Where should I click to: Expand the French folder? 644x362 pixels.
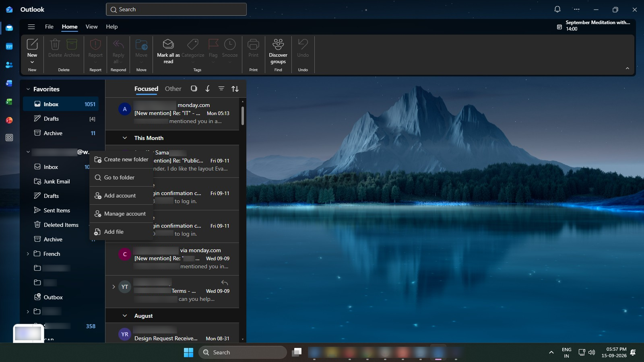pyautogui.click(x=28, y=254)
